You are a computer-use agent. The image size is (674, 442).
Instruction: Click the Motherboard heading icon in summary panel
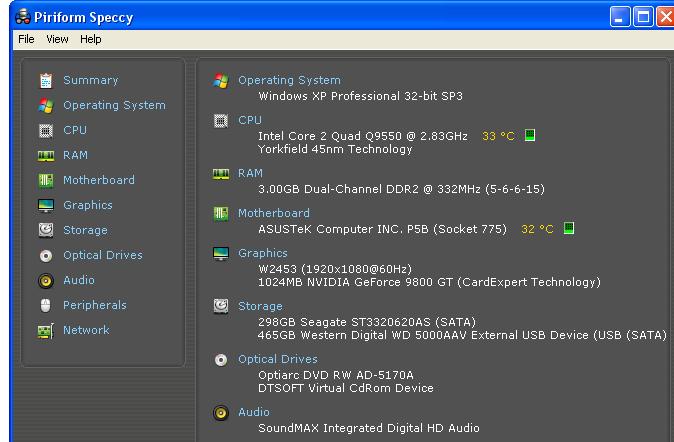221,213
